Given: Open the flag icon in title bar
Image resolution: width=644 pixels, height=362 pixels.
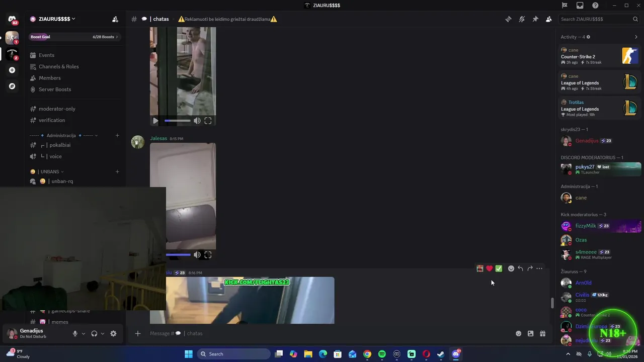Looking at the screenshot, I should pos(565,6).
